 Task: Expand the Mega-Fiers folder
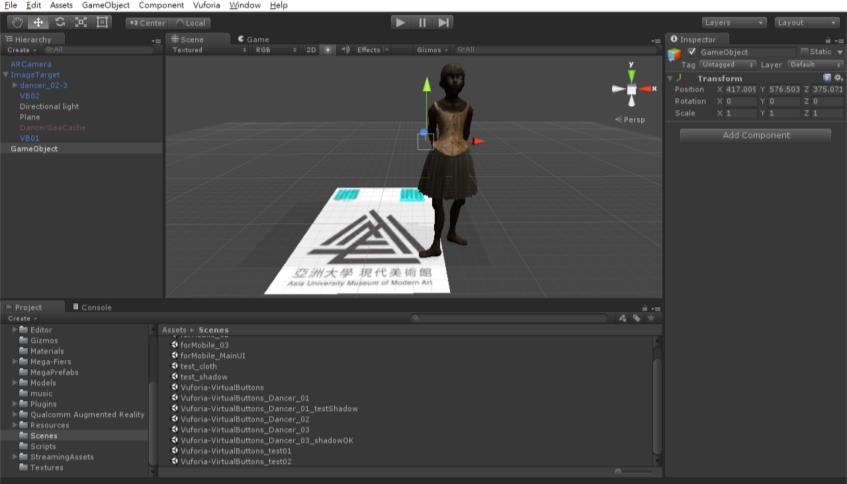[x=15, y=361]
